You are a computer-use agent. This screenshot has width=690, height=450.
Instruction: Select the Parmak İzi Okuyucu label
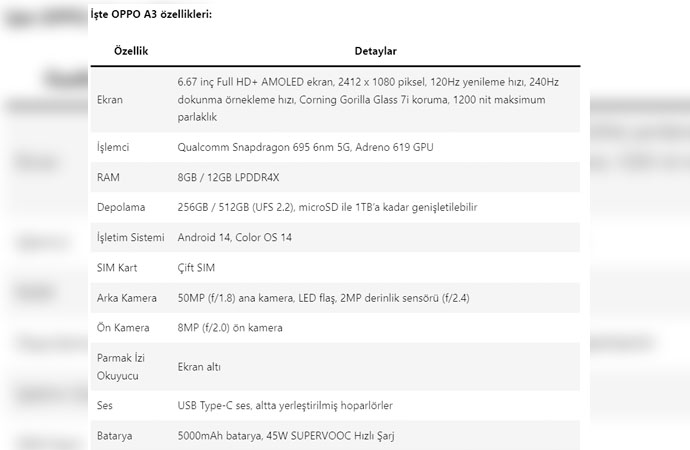pos(121,367)
